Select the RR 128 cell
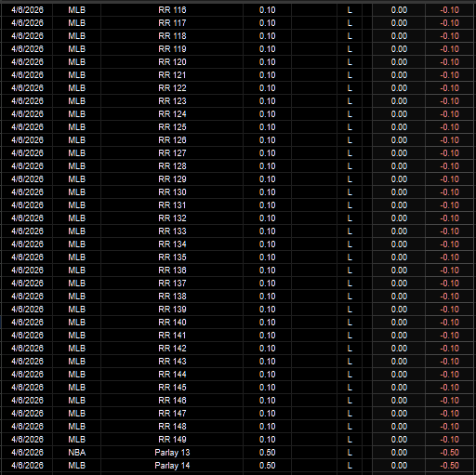Screen dimensions: 476x475 point(172,166)
